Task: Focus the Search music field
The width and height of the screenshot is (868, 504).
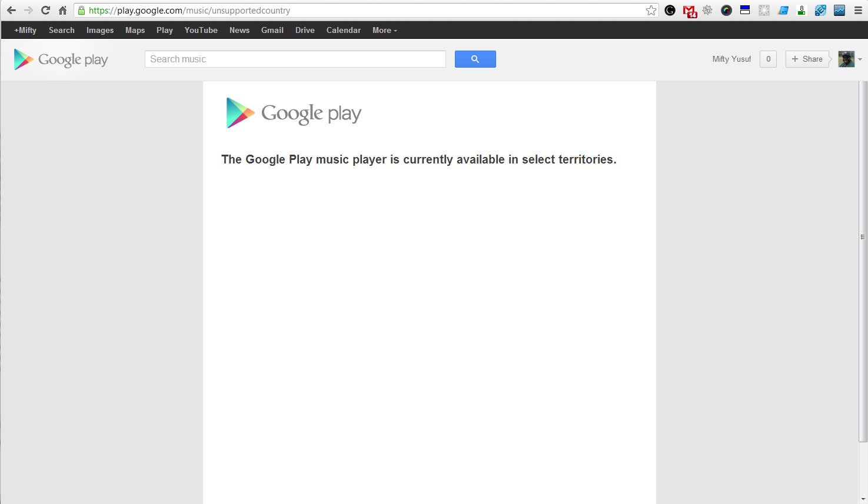Action: 295,59
